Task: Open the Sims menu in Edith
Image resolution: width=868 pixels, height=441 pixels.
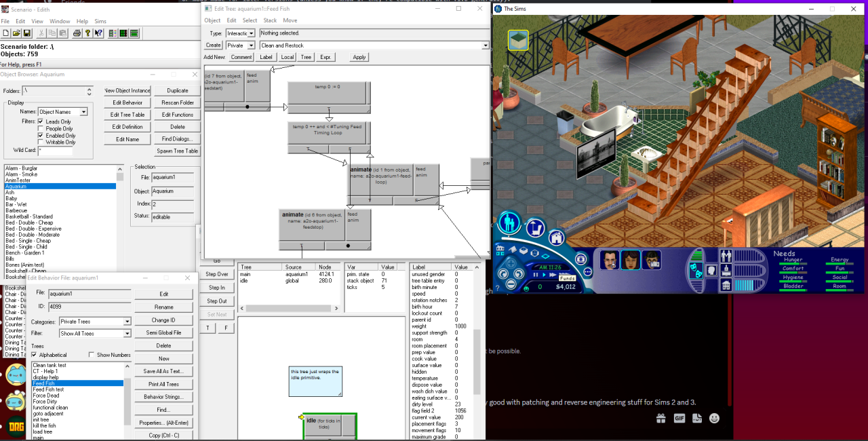Action: pyautogui.click(x=100, y=22)
